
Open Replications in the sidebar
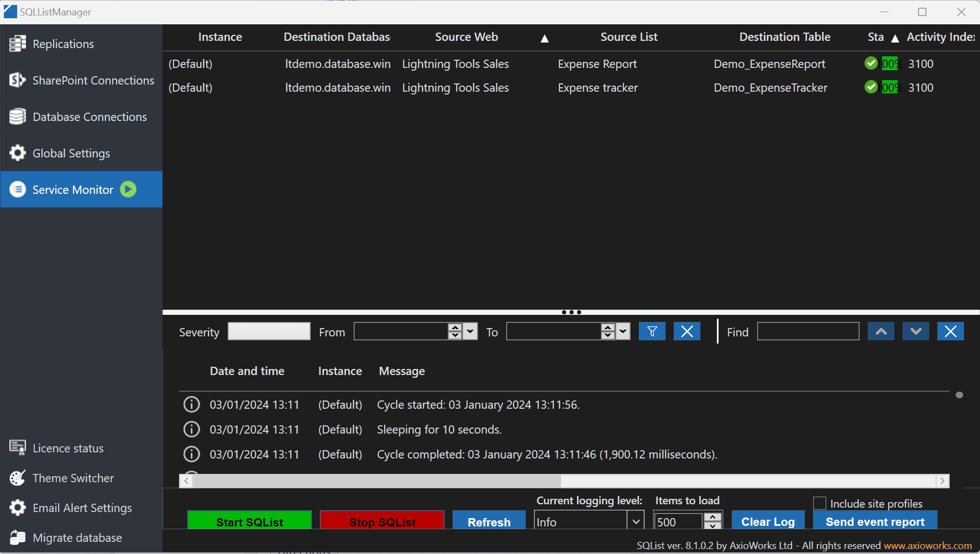(63, 44)
